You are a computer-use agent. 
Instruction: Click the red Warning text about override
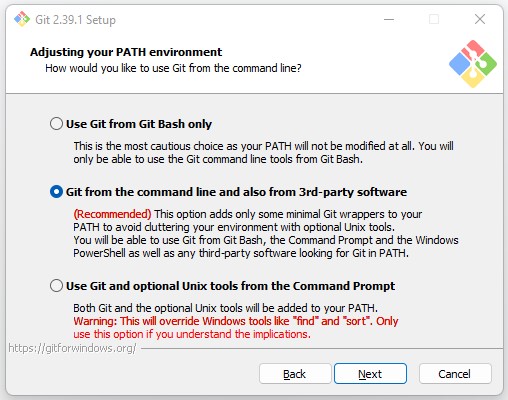coord(236,328)
